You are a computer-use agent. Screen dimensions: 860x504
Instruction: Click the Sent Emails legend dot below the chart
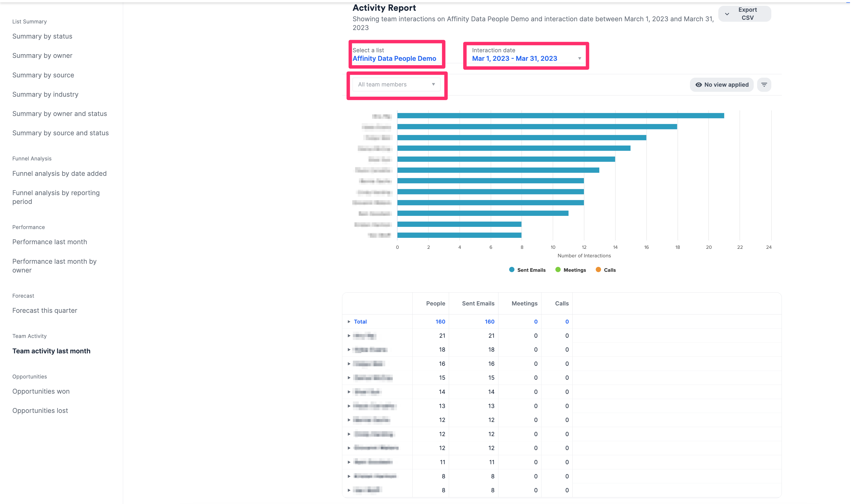tap(512, 269)
